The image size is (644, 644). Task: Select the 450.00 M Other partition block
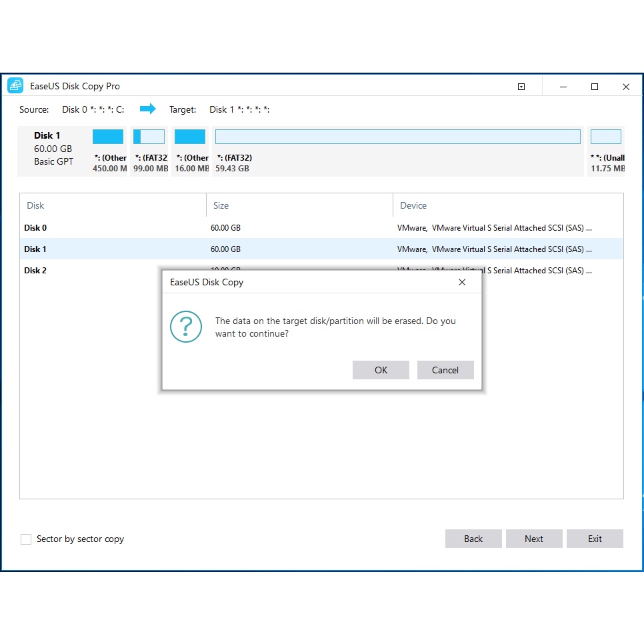(x=108, y=136)
